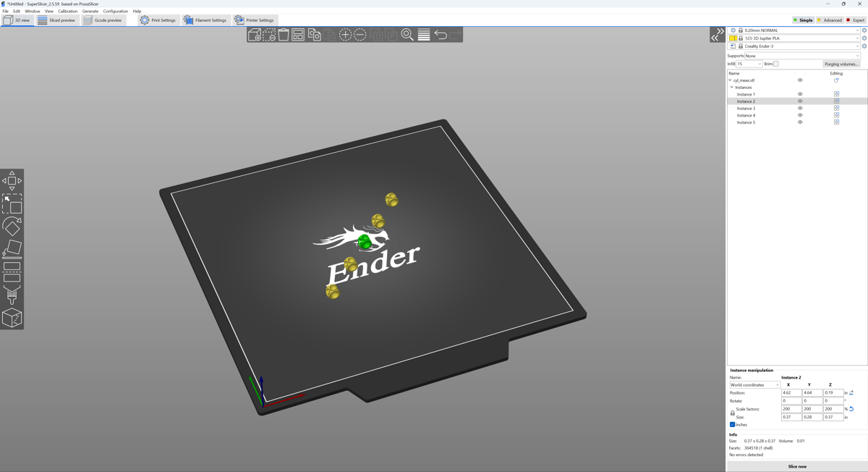This screenshot has height=472, width=868.
Task: Open the Generate menu
Action: (90, 11)
